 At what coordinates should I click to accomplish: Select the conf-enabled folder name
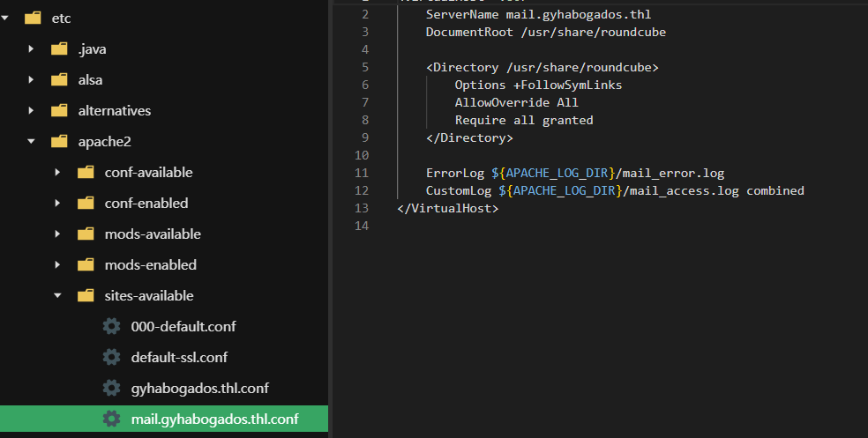click(x=146, y=204)
